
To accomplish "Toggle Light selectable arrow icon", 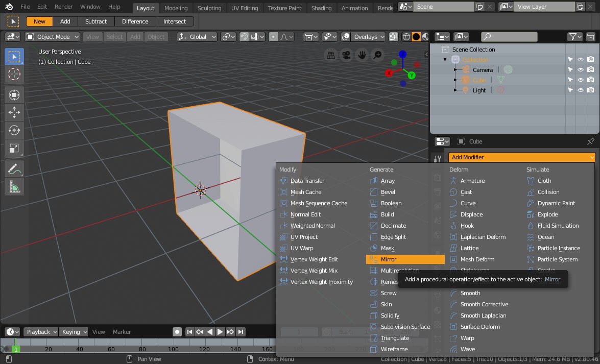I will tap(570, 90).
